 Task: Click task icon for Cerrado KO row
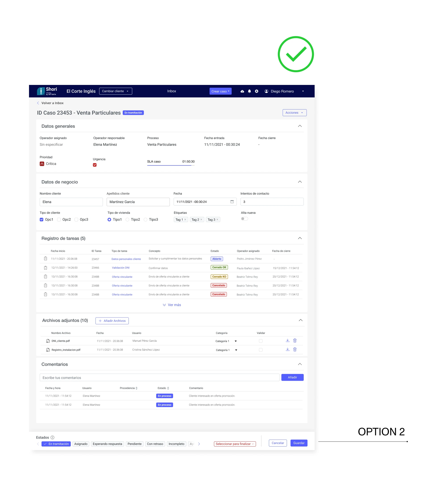pos(46,277)
